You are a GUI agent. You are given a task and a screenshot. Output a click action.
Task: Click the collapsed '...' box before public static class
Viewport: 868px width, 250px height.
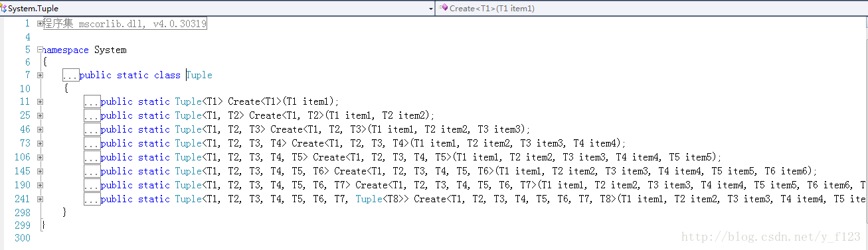click(70, 75)
